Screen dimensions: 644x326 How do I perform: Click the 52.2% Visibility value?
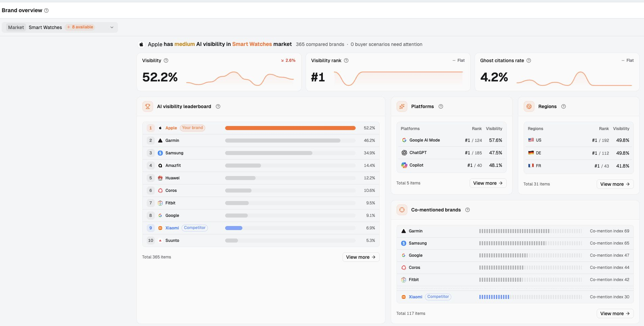coord(160,77)
